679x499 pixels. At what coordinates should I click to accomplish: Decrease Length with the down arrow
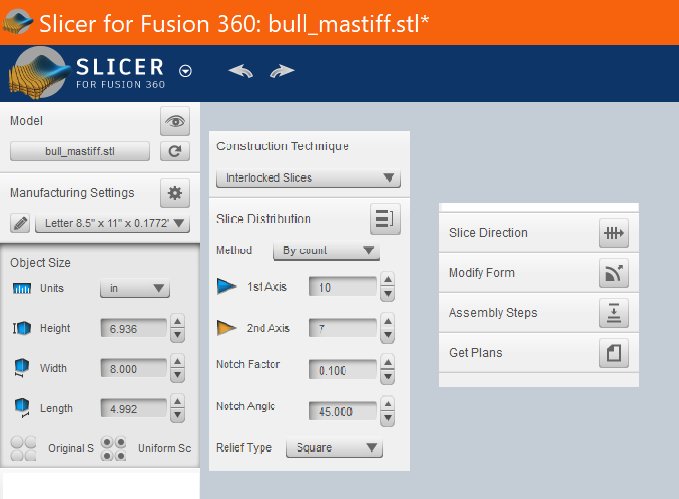click(178, 416)
